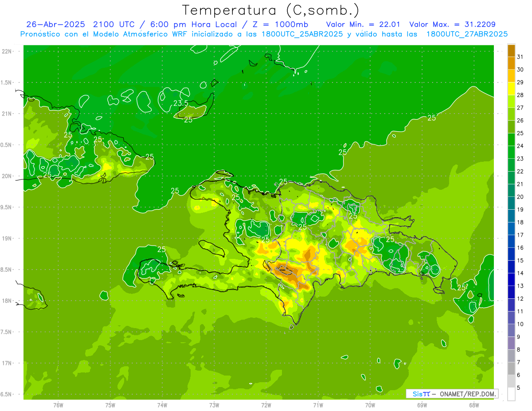Select the valid-until time "1800UTC_27ABR2025"
This screenshot has height=411, width=532.
pyautogui.click(x=467, y=34)
